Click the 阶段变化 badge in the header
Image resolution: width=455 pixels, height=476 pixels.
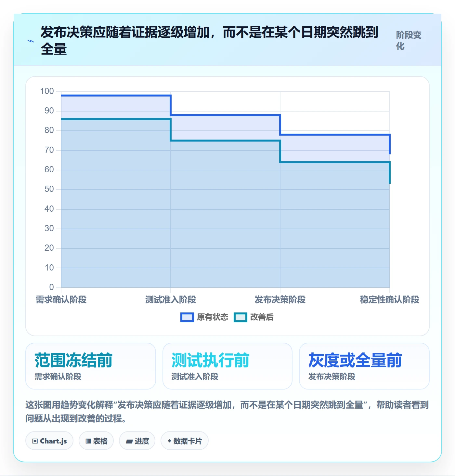[x=409, y=40]
